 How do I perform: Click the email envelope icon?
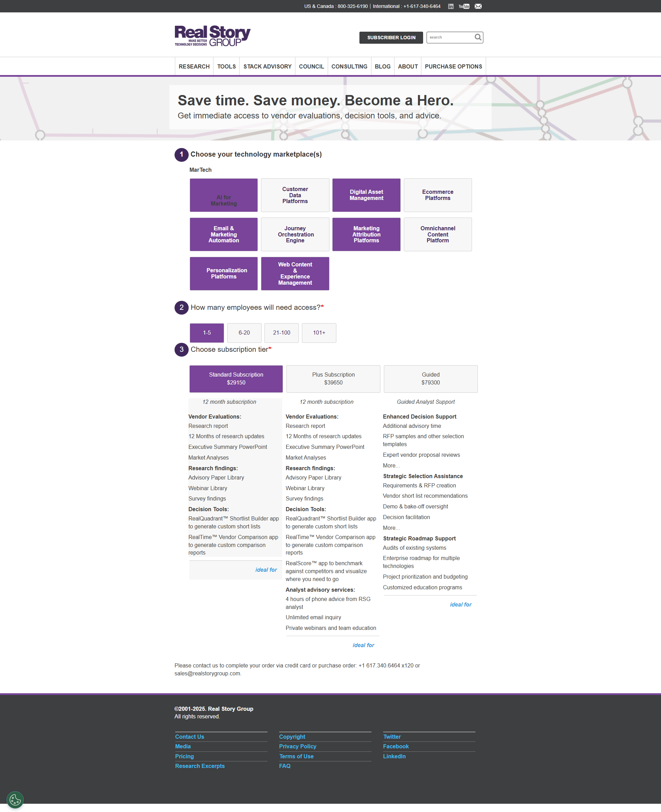pyautogui.click(x=478, y=6)
